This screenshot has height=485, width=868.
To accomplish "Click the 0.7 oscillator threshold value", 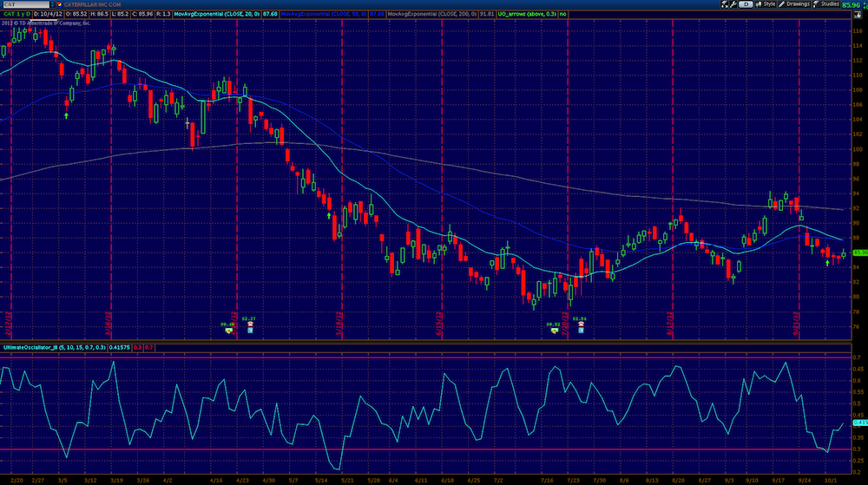I will (x=149, y=347).
